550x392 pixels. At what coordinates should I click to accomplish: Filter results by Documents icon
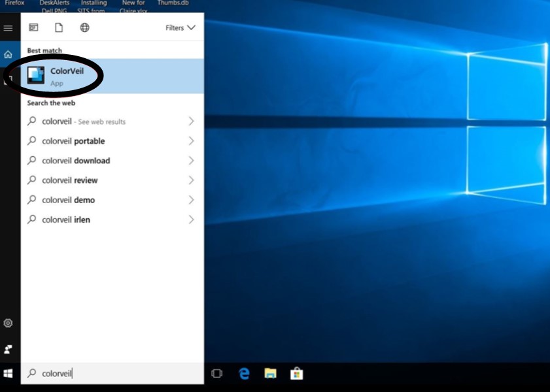coord(59,27)
